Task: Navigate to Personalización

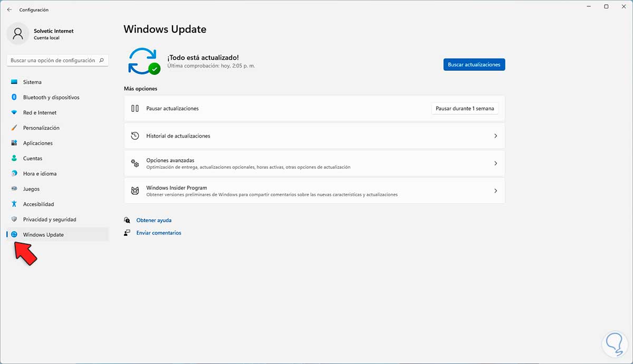Action: 57,128
